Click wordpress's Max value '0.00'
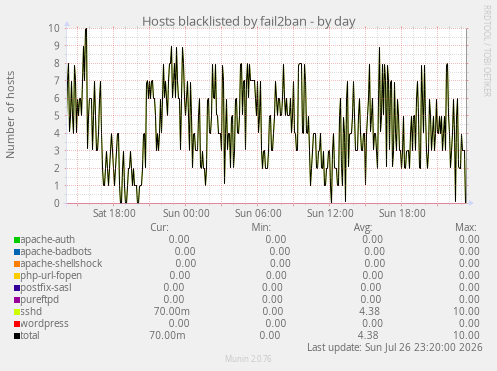Viewport: 497px width, 371px height. tap(469, 324)
